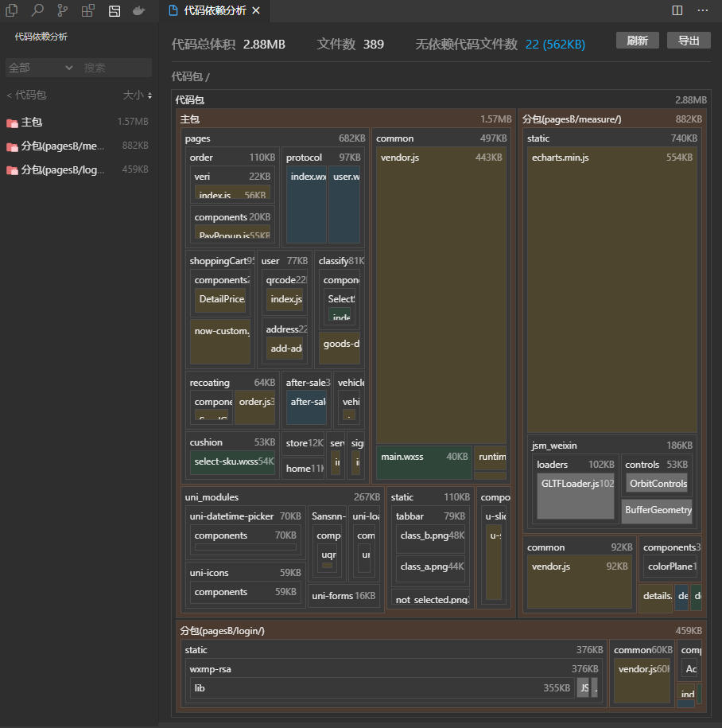Open the Search magnifier icon
The image size is (722, 728).
(37, 10)
